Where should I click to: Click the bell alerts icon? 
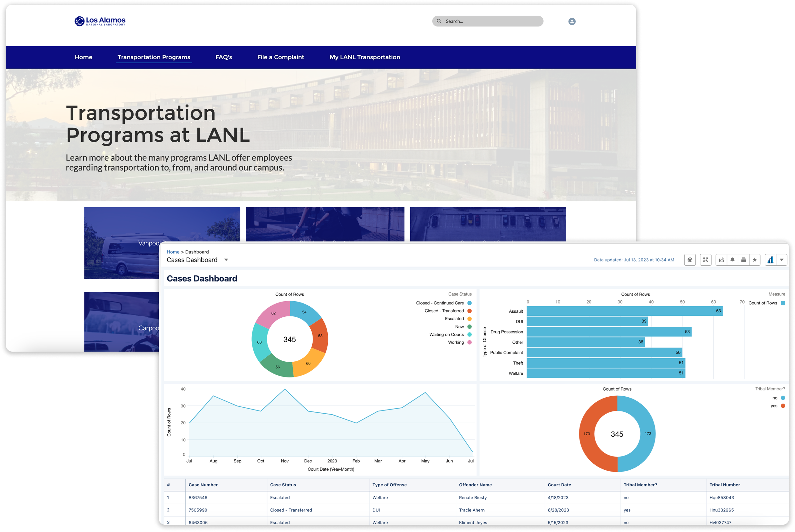tap(733, 260)
